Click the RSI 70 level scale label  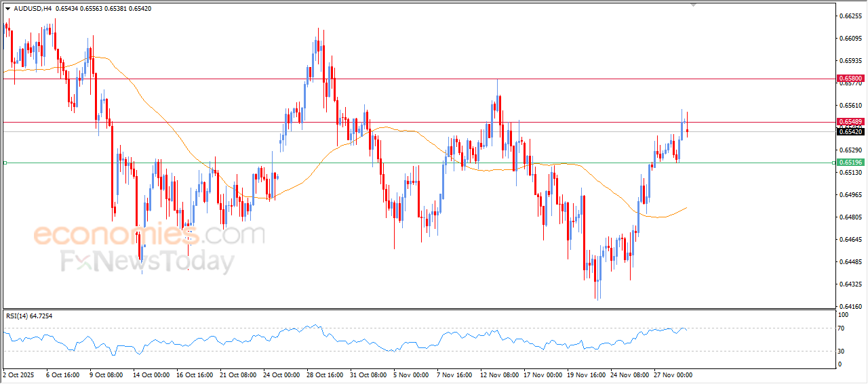tap(842, 328)
